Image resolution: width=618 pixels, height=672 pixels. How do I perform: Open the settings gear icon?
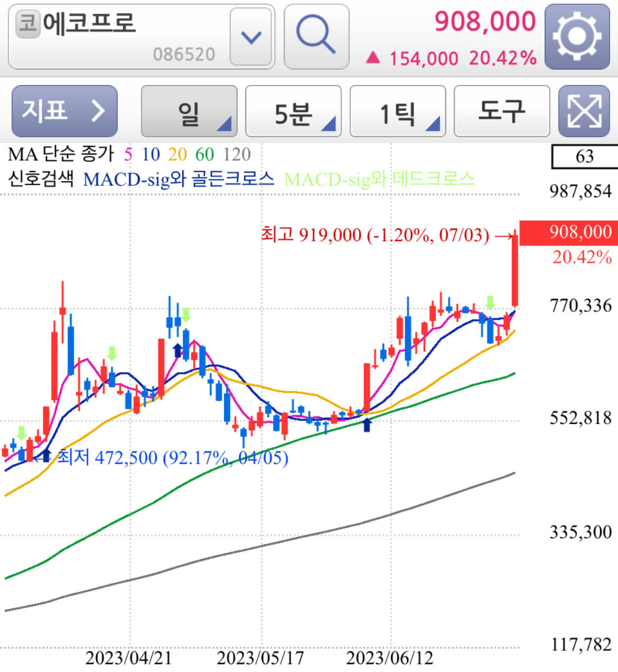(577, 36)
